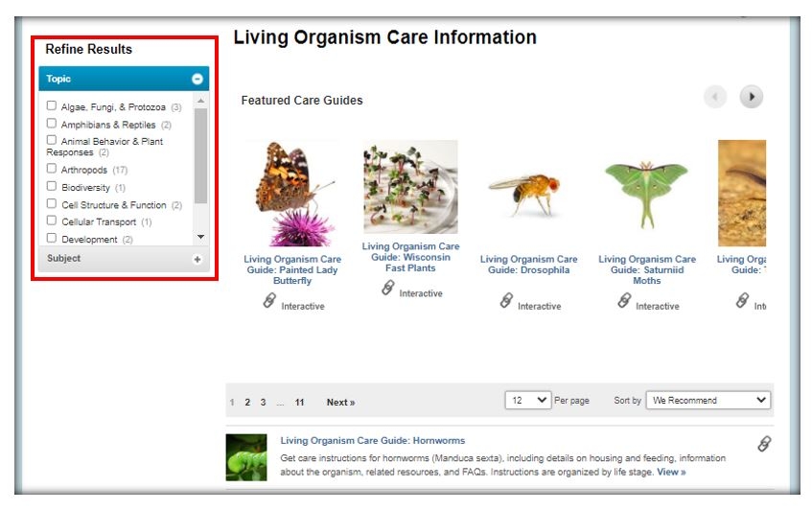Collapse the Topic filter minus icon
The height and width of the screenshot is (511, 812).
click(x=197, y=79)
